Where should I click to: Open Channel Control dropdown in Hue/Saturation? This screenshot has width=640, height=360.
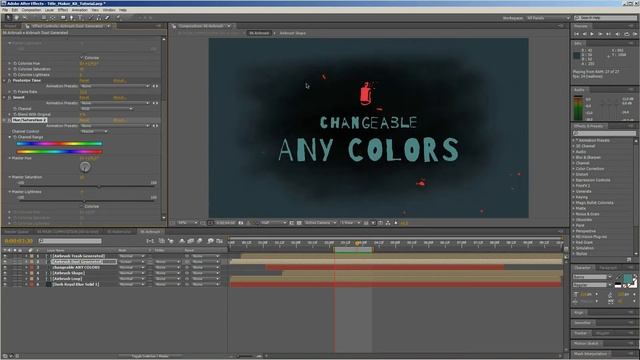pyautogui.click(x=94, y=131)
